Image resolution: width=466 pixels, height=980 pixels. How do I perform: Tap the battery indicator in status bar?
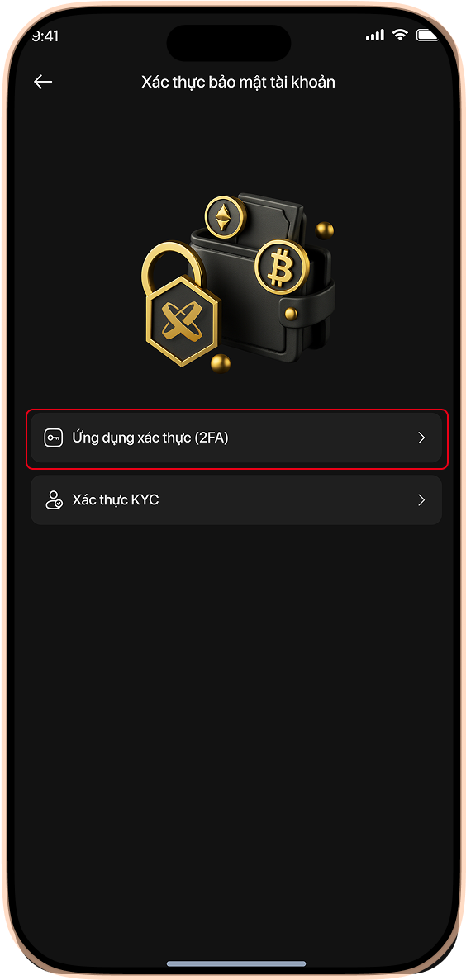tap(428, 36)
